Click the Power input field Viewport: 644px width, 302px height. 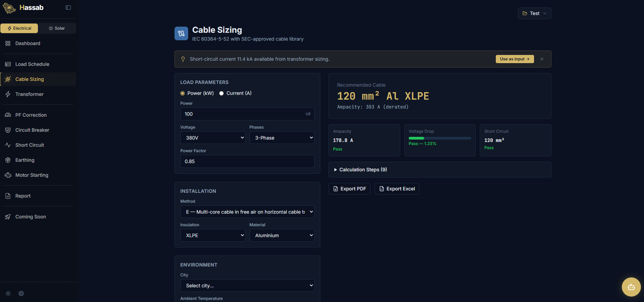[x=247, y=114]
